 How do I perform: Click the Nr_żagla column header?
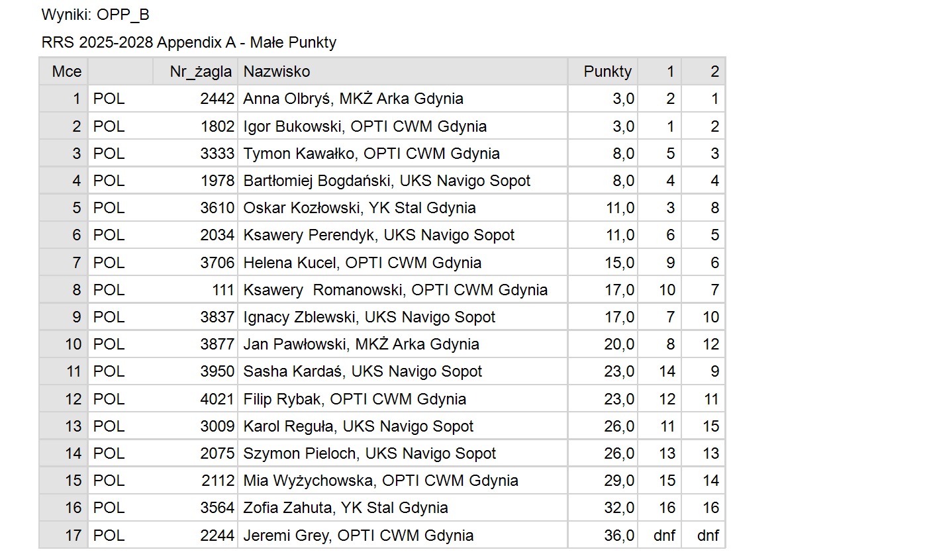tap(195, 71)
